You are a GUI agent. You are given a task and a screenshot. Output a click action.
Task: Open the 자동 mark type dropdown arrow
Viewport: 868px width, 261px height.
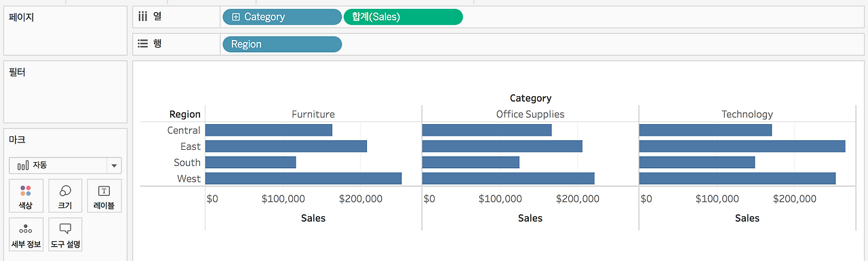113,165
